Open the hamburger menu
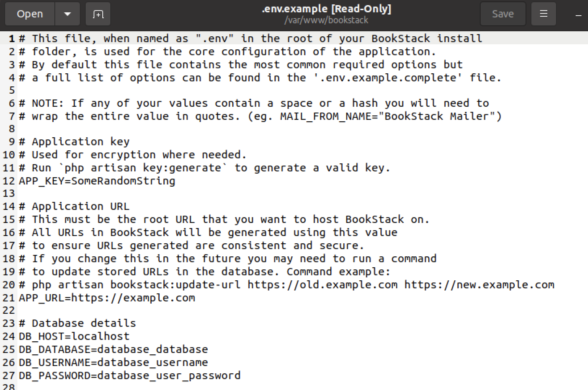Image resolution: width=588 pixels, height=390 pixels. (x=543, y=13)
